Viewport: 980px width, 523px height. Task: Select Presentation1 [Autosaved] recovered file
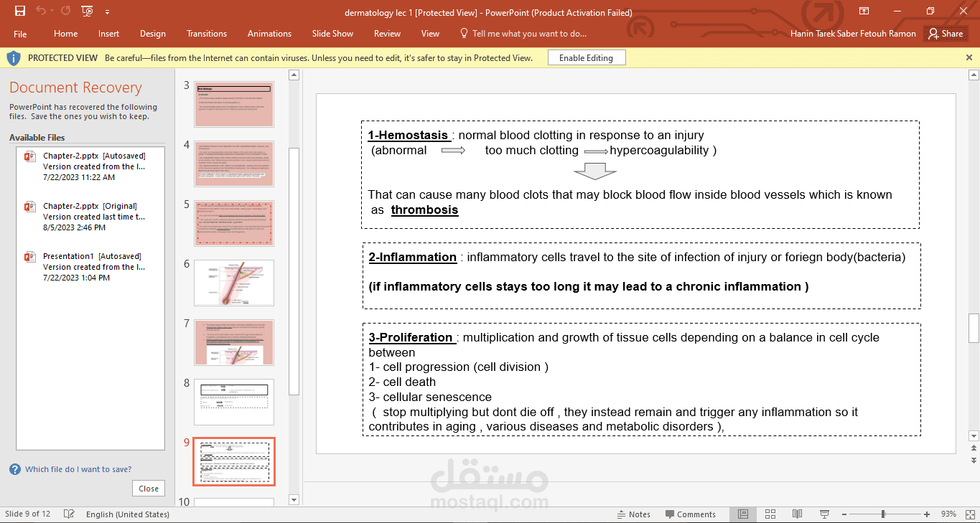tap(90, 267)
